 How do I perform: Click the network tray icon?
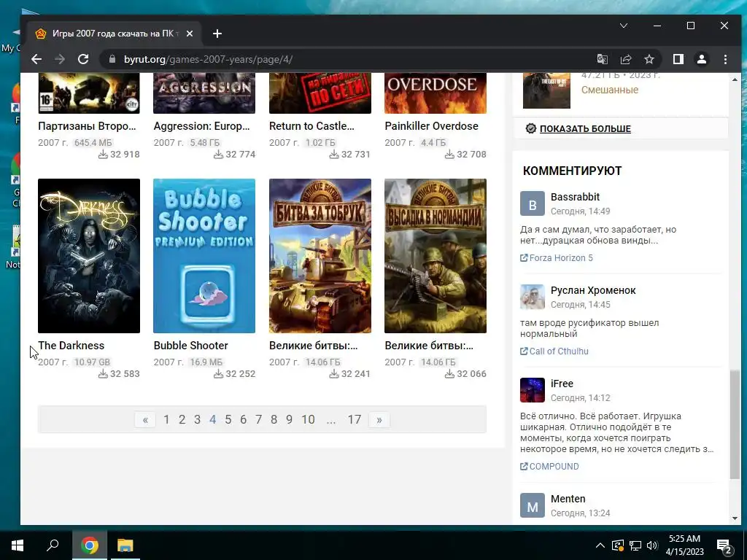coord(635,545)
